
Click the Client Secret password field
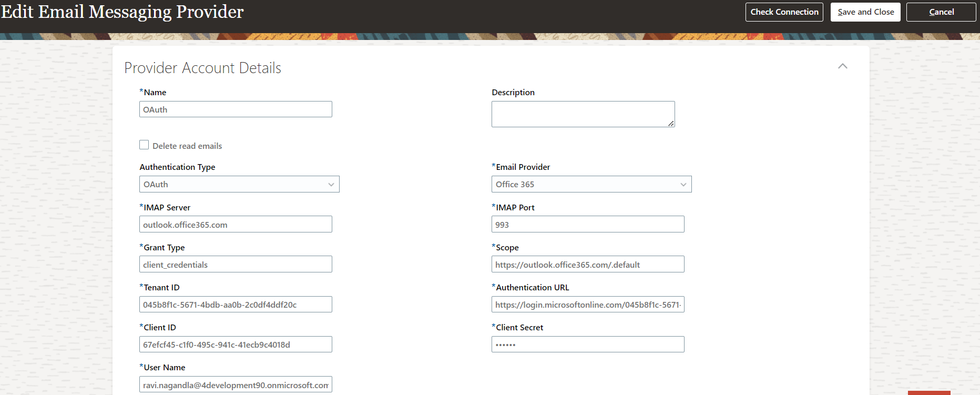pos(587,345)
